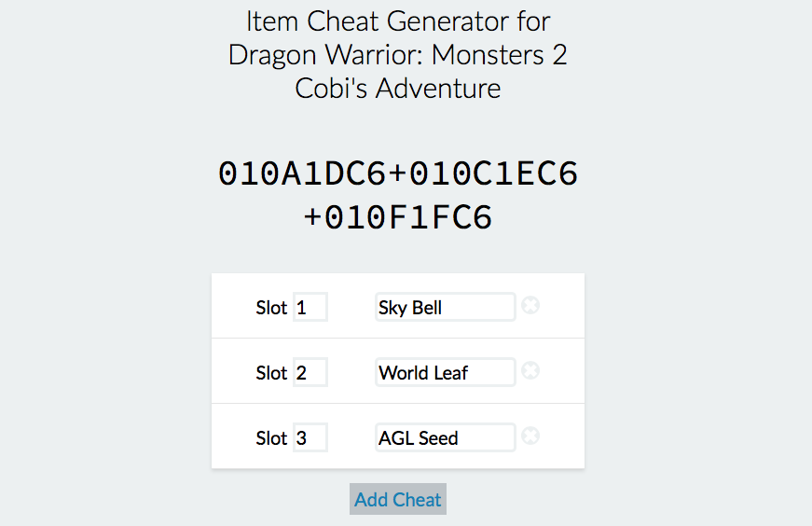Viewport: 812px width, 526px height.
Task: Click the 010A1DC6 cheat code segment
Action: coord(302,173)
